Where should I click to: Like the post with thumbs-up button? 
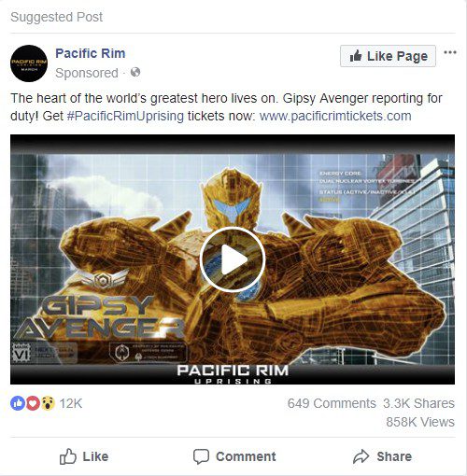[84, 456]
